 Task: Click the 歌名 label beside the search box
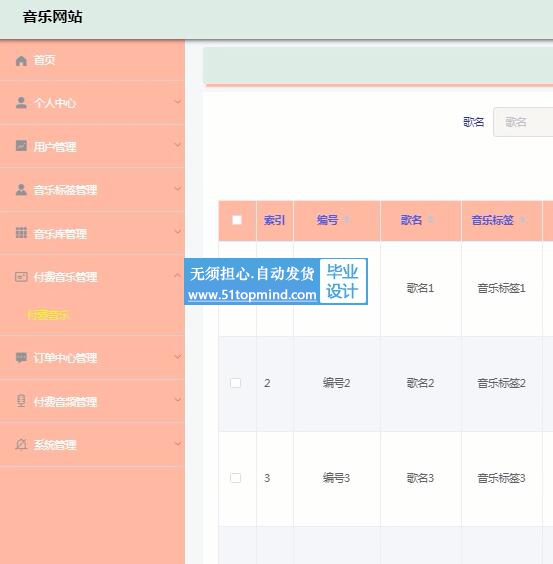473,122
